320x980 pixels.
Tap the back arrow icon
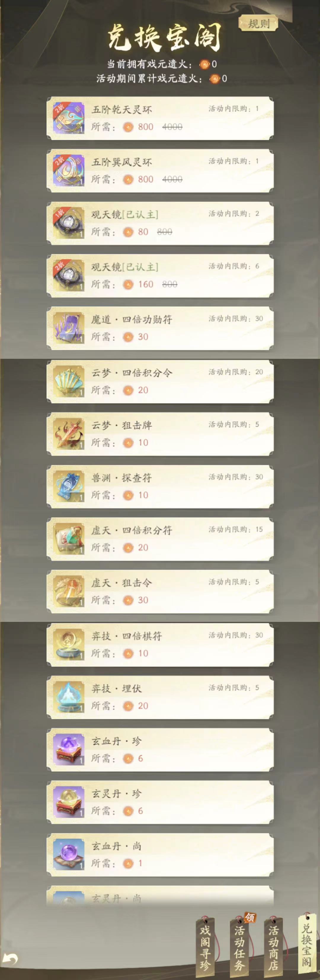10,958
